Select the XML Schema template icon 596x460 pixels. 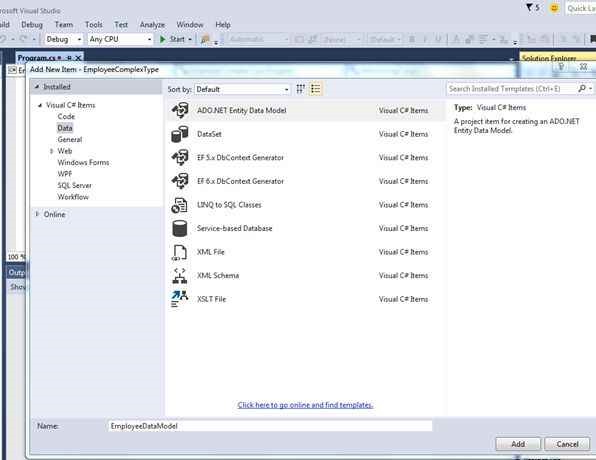(180, 276)
